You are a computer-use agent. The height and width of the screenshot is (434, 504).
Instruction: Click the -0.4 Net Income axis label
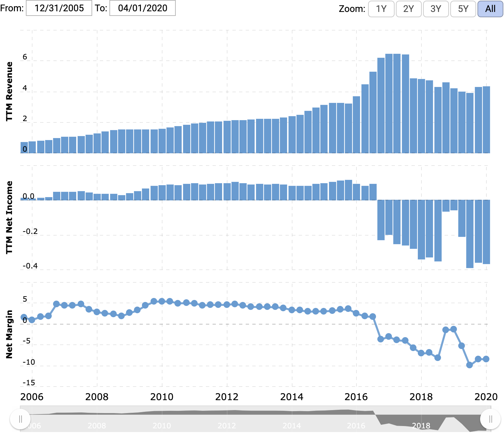[x=30, y=266]
